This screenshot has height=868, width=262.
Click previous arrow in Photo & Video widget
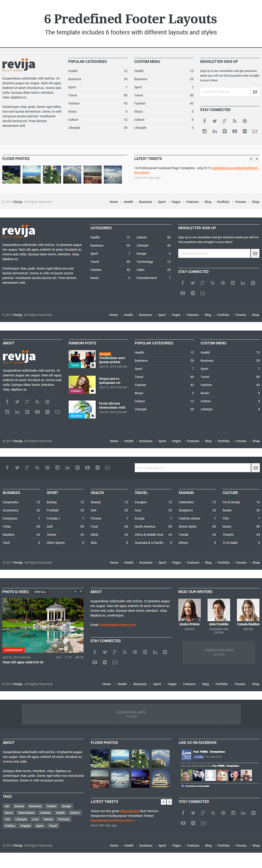(75, 591)
